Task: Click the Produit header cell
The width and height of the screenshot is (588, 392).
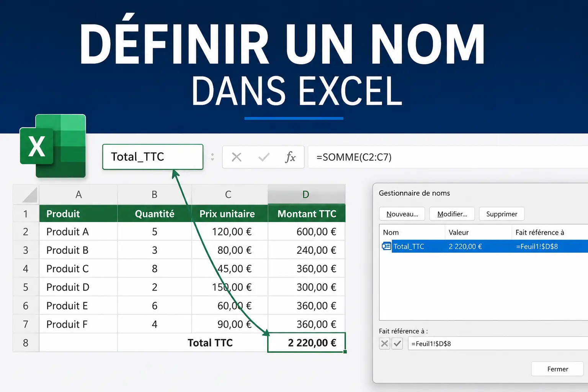Action: pos(78,214)
